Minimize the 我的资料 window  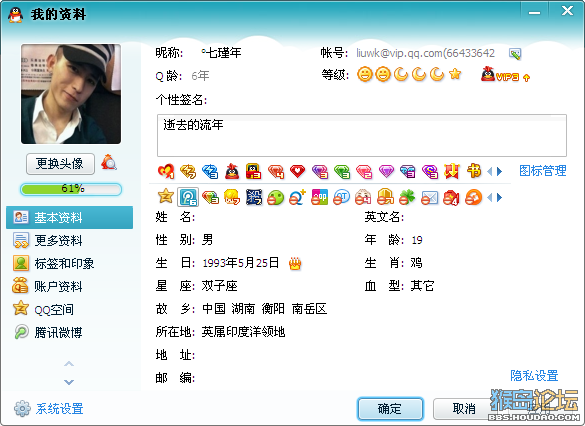coord(534,12)
